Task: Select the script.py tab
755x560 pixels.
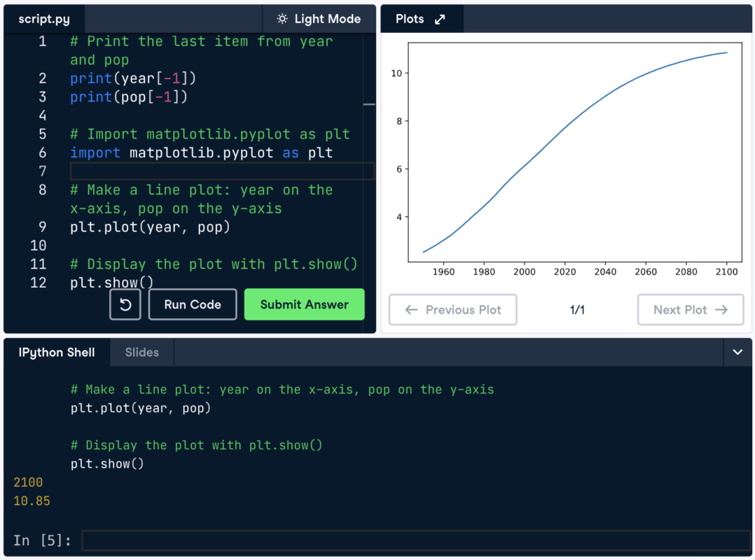Action: click(x=44, y=19)
